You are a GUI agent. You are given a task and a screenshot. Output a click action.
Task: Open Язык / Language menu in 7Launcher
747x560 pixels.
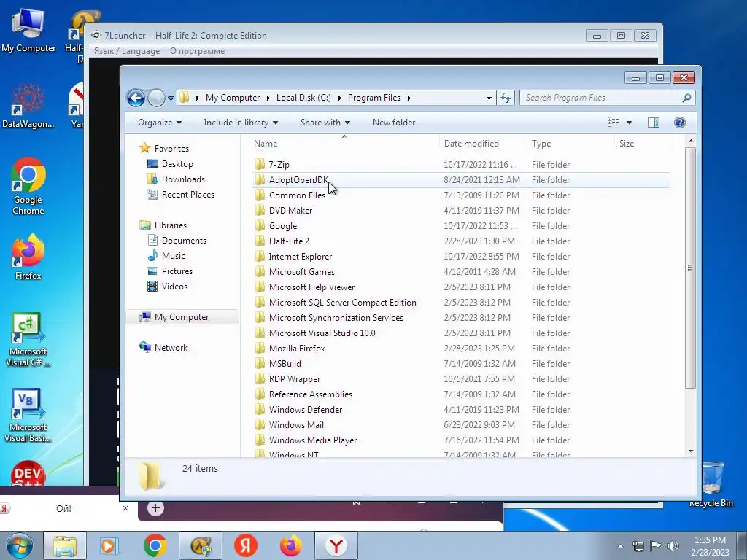pos(127,51)
